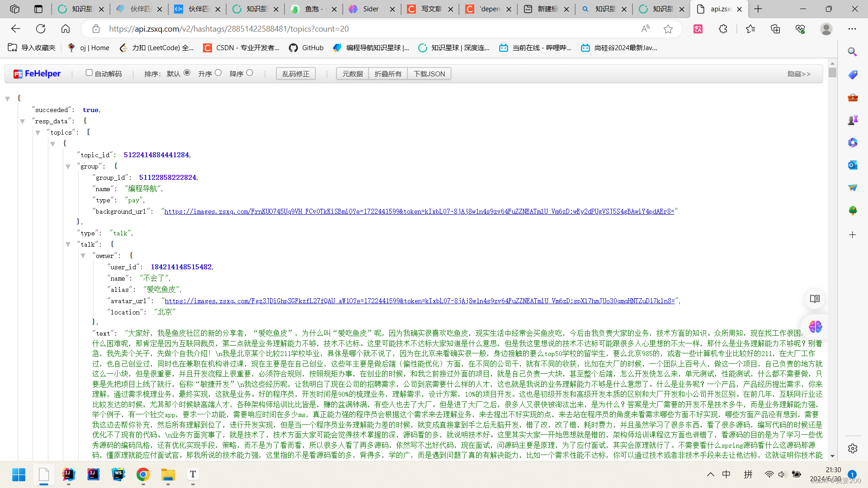This screenshot has height=488, width=868.
Task: Click the 乱码修正 button
Action: [296, 73]
